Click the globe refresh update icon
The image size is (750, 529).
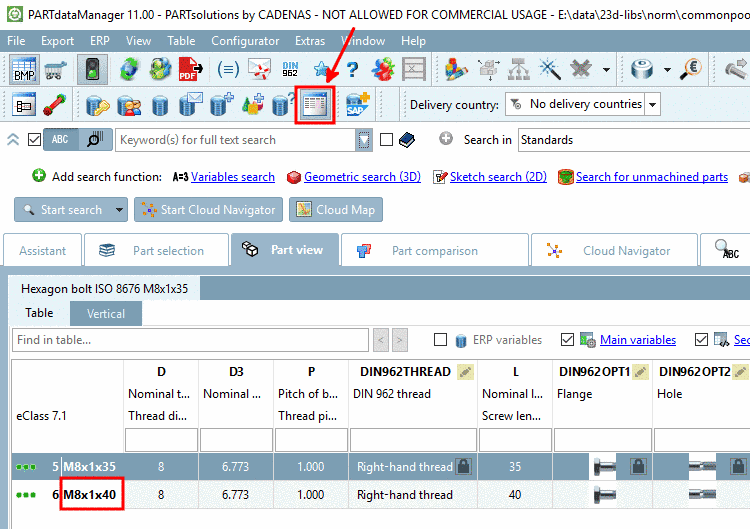(129, 70)
